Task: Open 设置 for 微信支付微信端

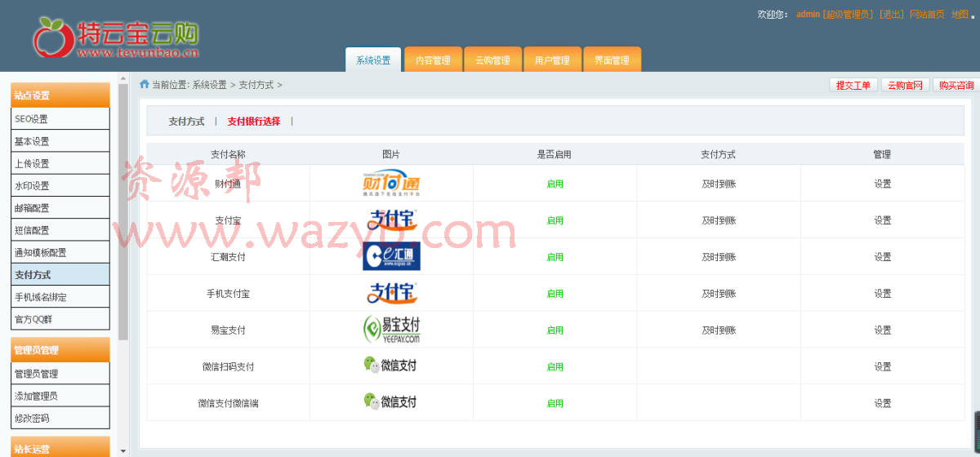Action: coord(882,403)
